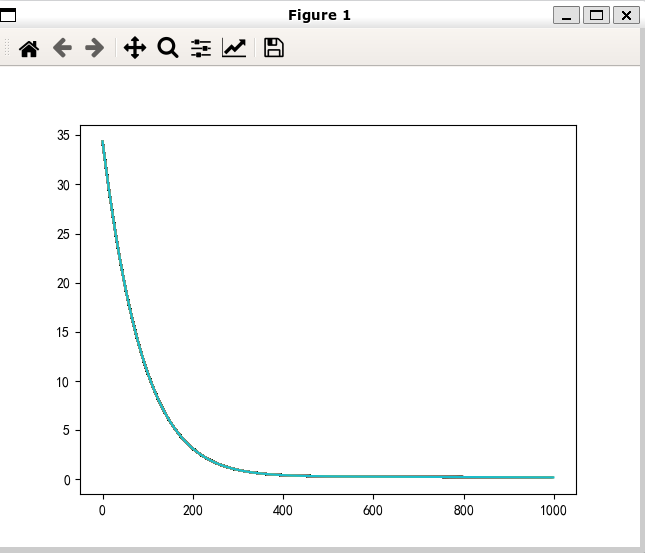645x553 pixels.
Task: Reset the plot to the home view
Action: (29, 48)
